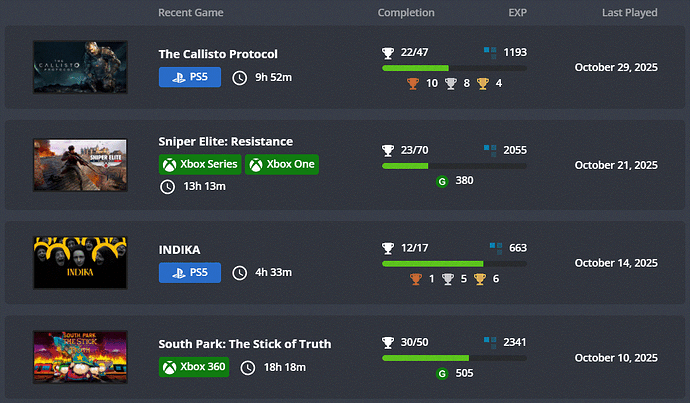Click the playtime clock icon for INDIKA
690x403 pixels.
point(239,272)
